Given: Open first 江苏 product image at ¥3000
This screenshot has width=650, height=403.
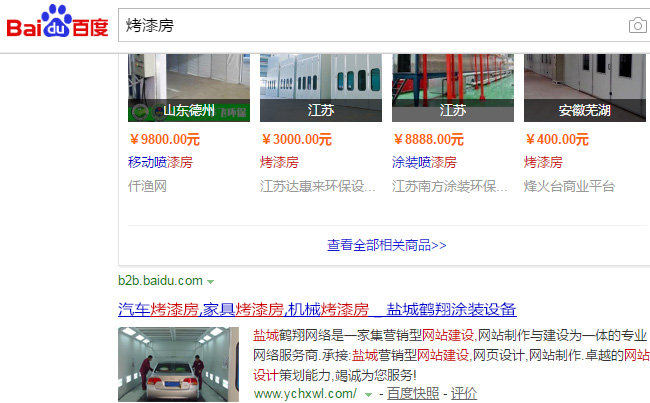Looking at the screenshot, I should point(321,87).
